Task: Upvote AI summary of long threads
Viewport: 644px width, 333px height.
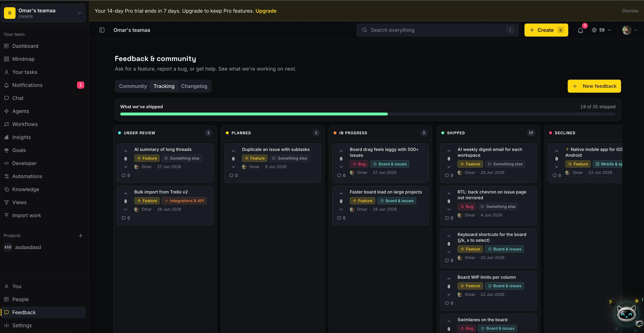Action: (x=125, y=151)
